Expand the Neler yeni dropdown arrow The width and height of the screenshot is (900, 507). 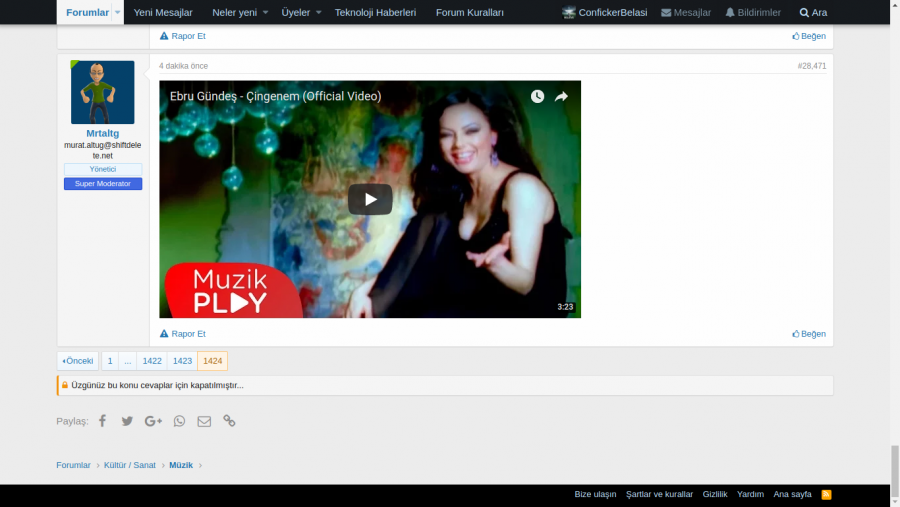coord(265,12)
